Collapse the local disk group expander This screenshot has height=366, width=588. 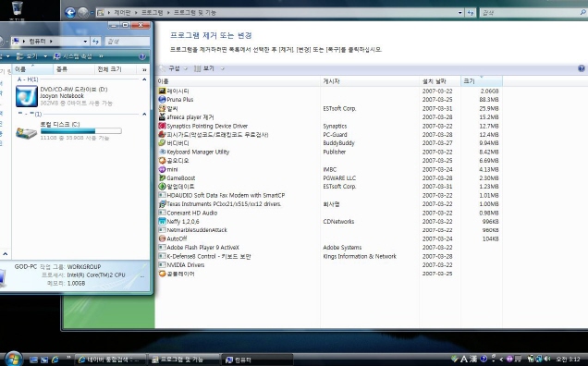pos(144,114)
